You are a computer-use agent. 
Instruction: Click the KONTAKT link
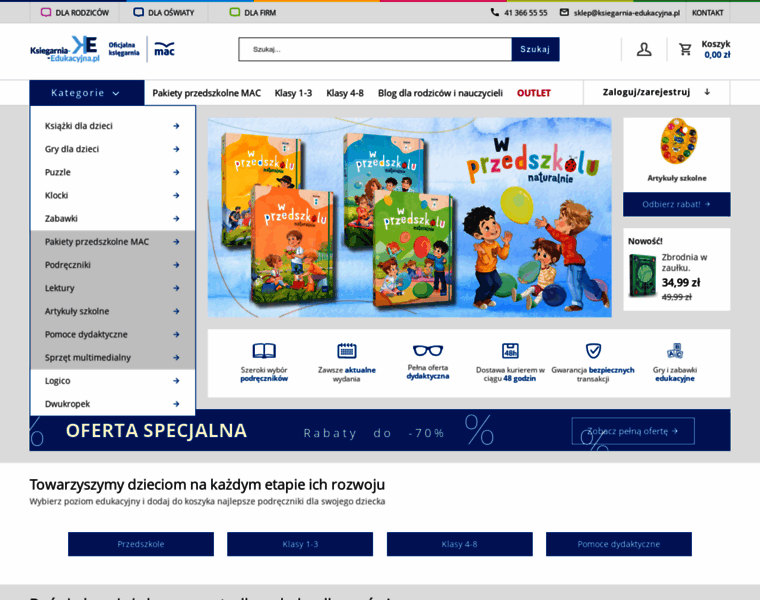708,13
